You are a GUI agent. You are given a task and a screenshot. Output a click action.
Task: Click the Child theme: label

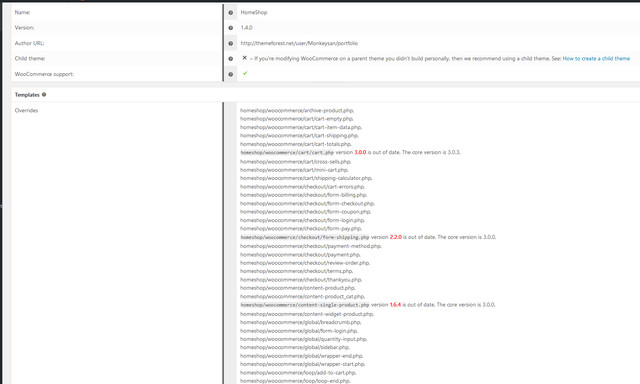[30, 59]
